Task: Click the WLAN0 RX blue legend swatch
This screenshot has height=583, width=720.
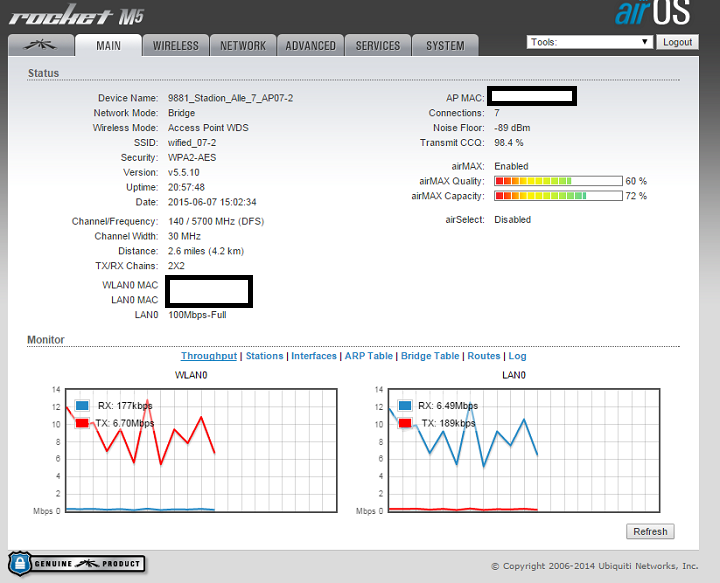Action: pos(82,405)
